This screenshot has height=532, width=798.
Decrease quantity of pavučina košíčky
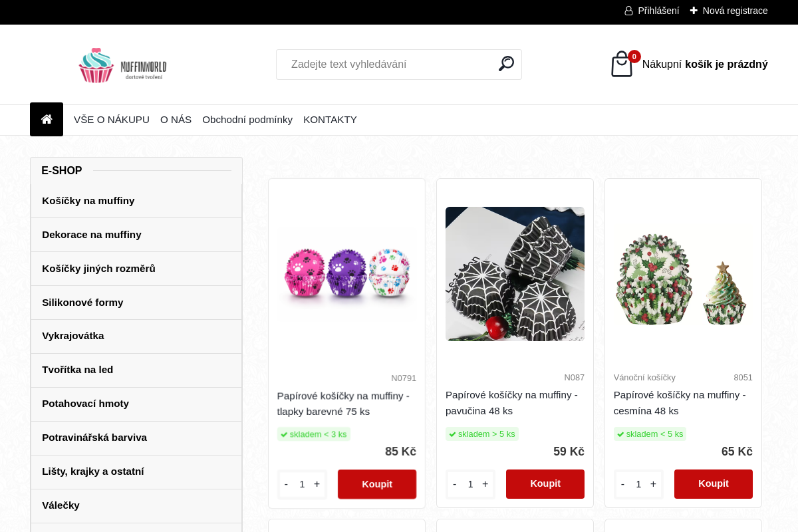[455, 484]
